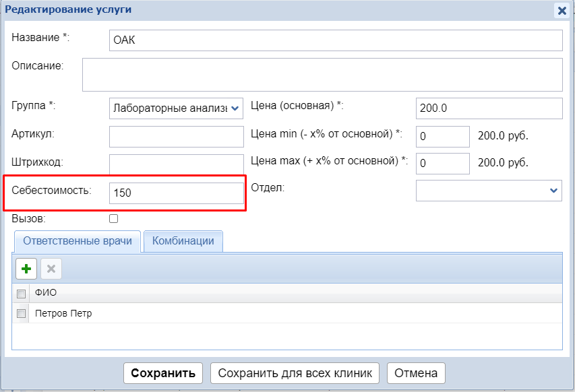Click the Цена (основная) field with 200.0
This screenshot has width=575, height=392.
coord(489,108)
